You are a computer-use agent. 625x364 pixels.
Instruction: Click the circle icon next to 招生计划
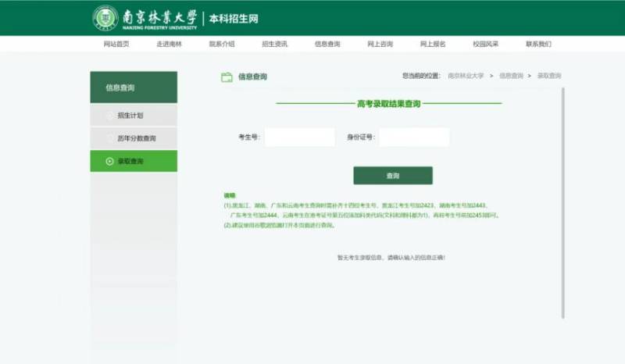109,116
